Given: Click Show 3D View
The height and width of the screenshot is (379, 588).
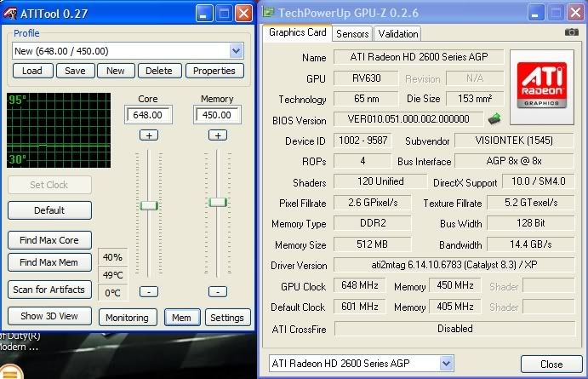Looking at the screenshot, I should [x=49, y=316].
